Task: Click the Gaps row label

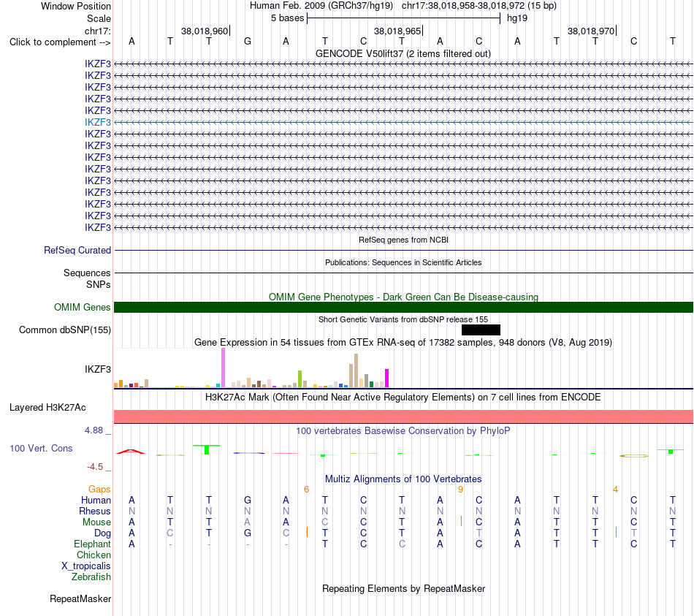Action: pyautogui.click(x=99, y=489)
